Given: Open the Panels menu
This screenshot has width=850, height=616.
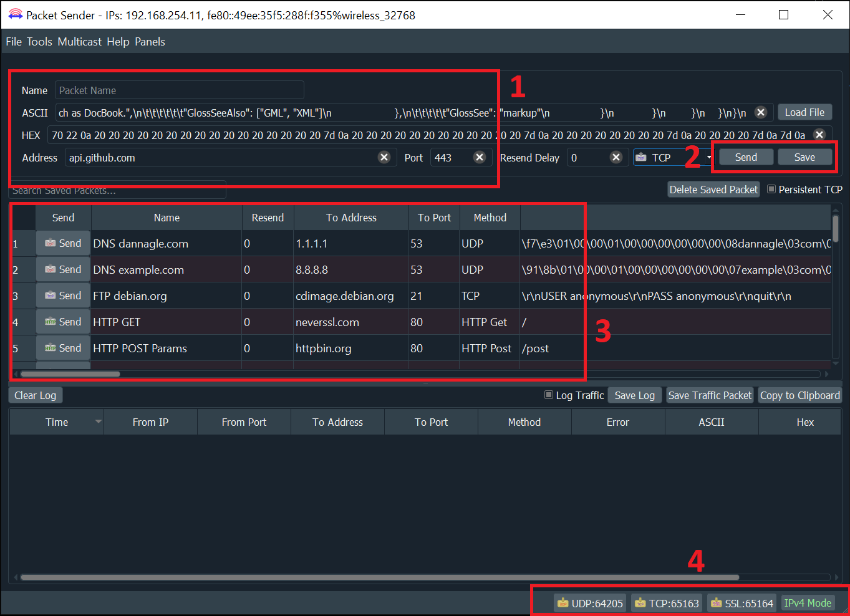Looking at the screenshot, I should click(150, 42).
